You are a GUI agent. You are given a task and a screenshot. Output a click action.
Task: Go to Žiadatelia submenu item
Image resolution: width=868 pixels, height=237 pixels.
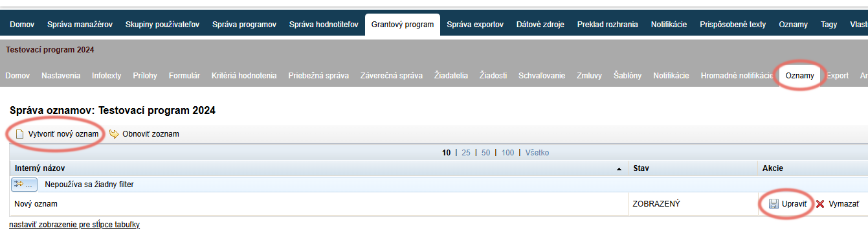tap(451, 76)
